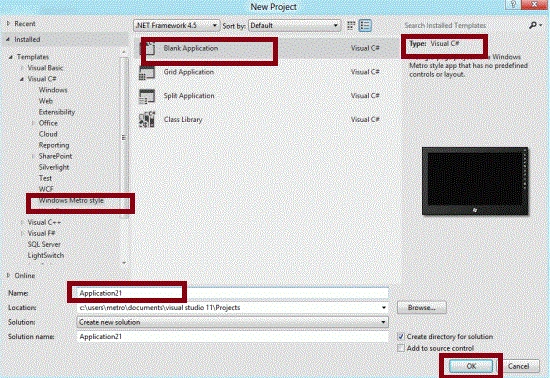Screen dimensions: 550x378
Task: Click the black tablet preview thumbnail
Action: (x=475, y=181)
